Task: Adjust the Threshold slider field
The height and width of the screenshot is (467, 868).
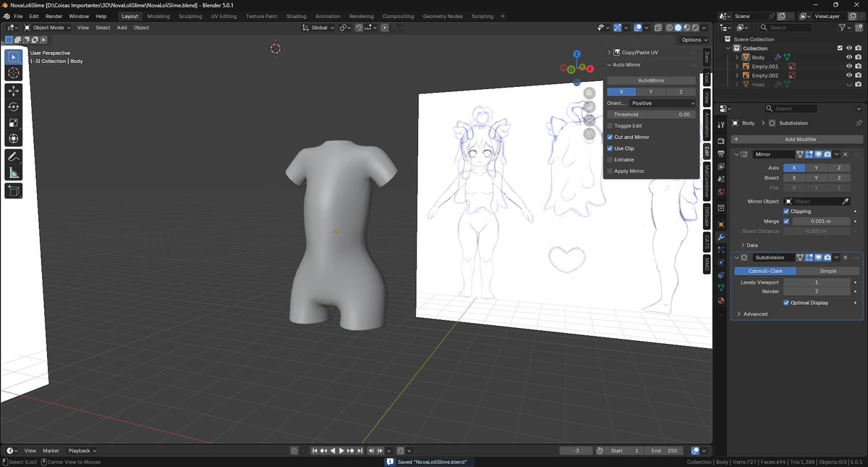Action: pyautogui.click(x=651, y=114)
